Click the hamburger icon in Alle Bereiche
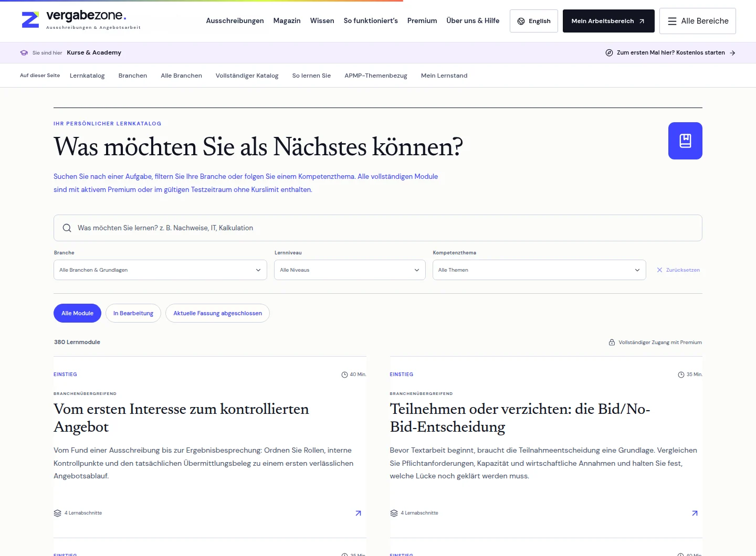 click(x=672, y=21)
